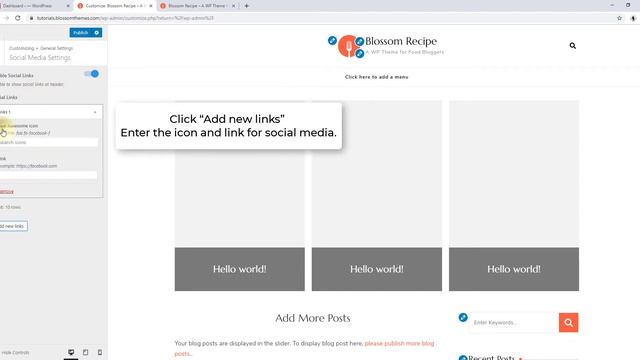This screenshot has width=640, height=360.
Task: Click the red Remove link
Action: (x=7, y=192)
